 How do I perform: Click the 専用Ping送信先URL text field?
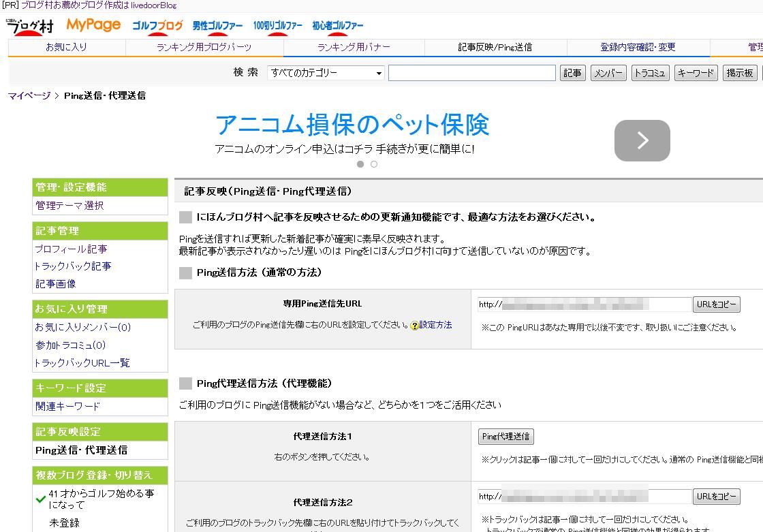[584, 304]
